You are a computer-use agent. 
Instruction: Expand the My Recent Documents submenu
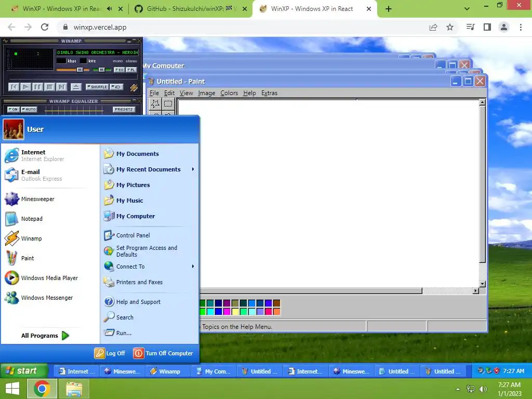[193, 169]
